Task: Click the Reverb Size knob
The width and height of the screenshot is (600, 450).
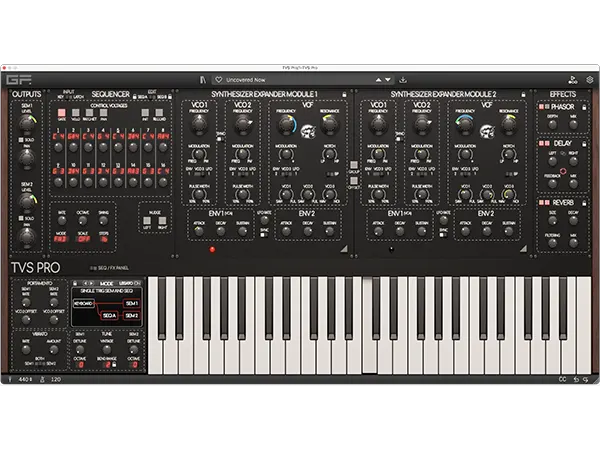Action: click(553, 221)
